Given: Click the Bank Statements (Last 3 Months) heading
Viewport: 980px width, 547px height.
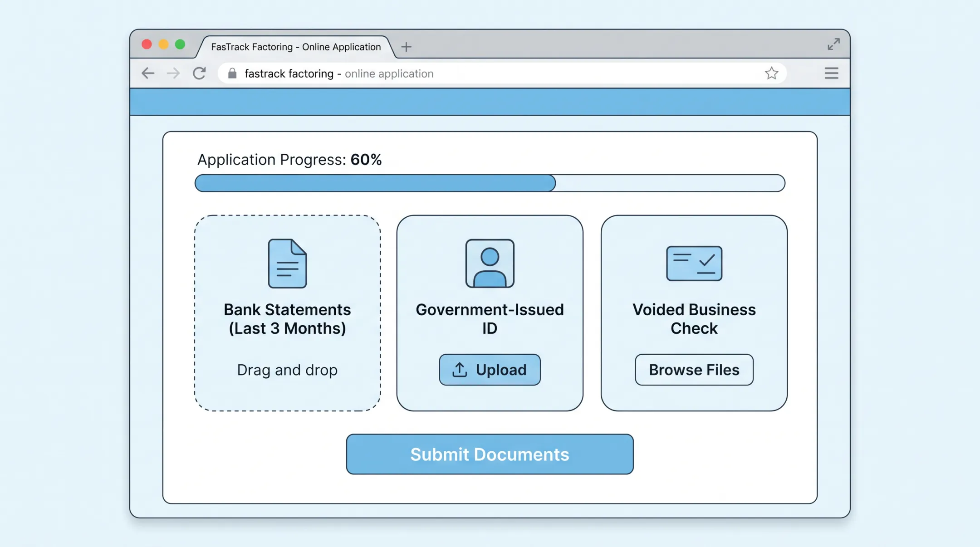Looking at the screenshot, I should click(287, 319).
